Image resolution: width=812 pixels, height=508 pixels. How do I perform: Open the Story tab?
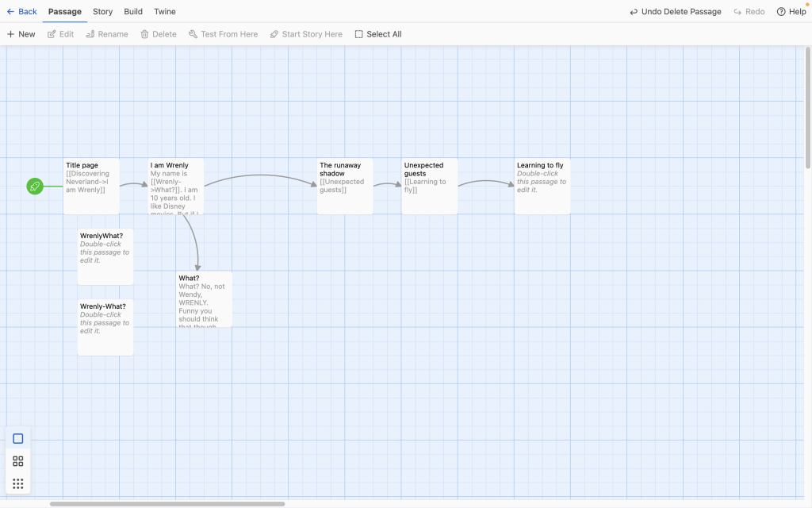102,12
